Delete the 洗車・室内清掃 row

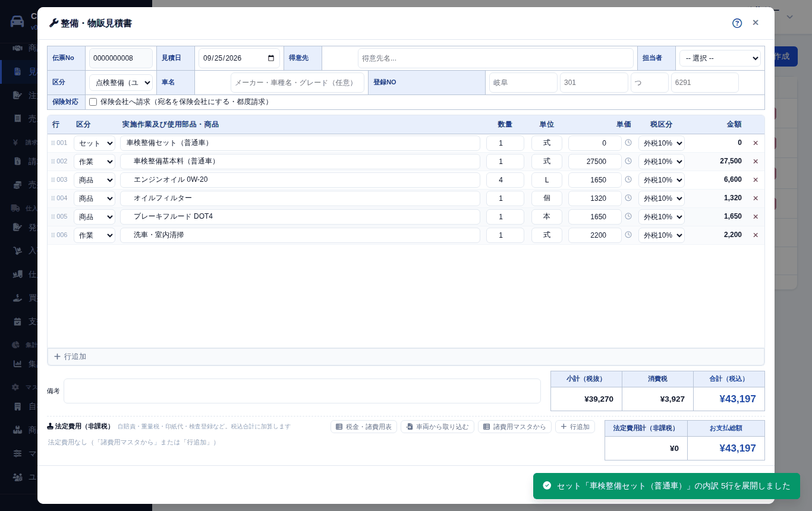pyautogui.click(x=756, y=235)
